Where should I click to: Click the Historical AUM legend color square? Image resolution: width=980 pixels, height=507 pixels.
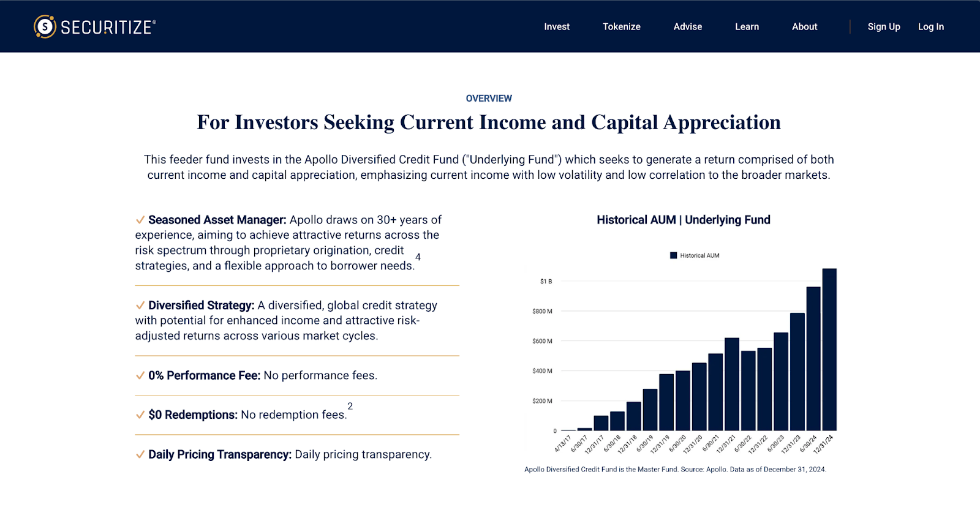tap(674, 255)
